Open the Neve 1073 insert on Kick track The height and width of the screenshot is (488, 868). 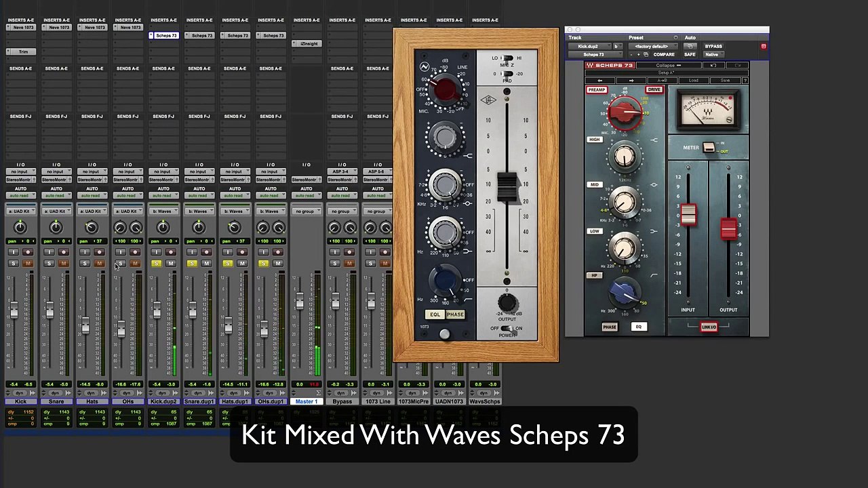(20, 27)
